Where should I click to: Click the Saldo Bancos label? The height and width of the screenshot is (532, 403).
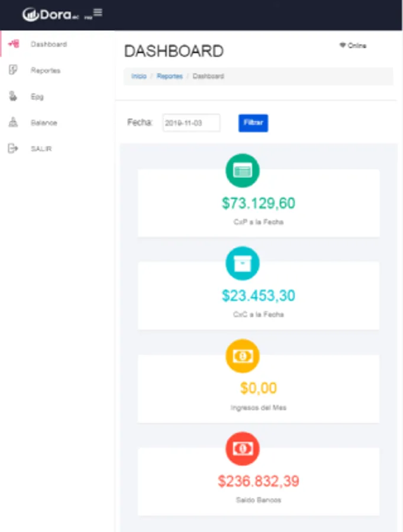259,500
